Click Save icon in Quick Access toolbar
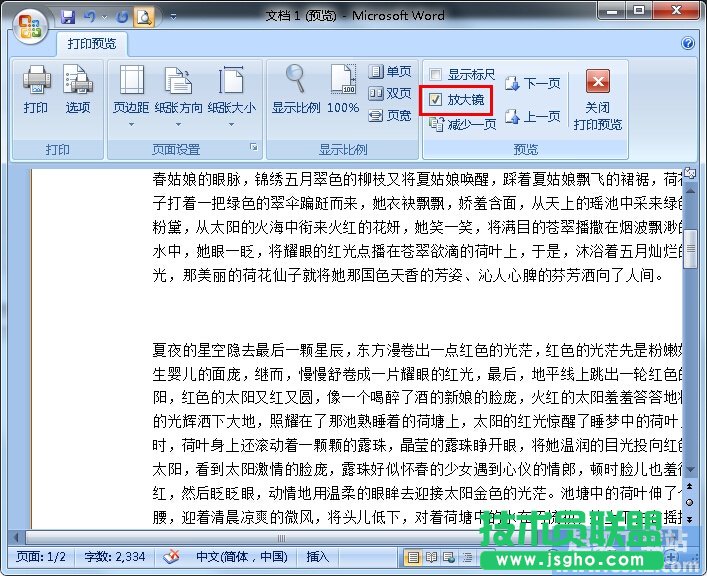707x576 pixels. 68,17
